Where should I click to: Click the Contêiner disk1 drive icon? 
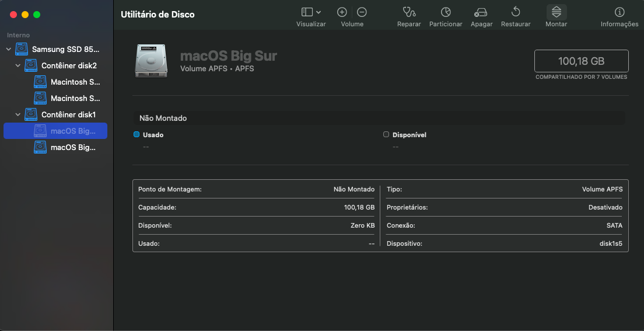tap(31, 115)
